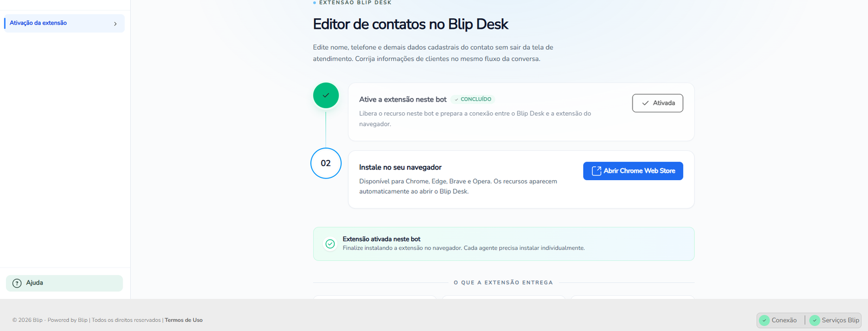Expand chevron next to Ativação da extensão

[115, 24]
